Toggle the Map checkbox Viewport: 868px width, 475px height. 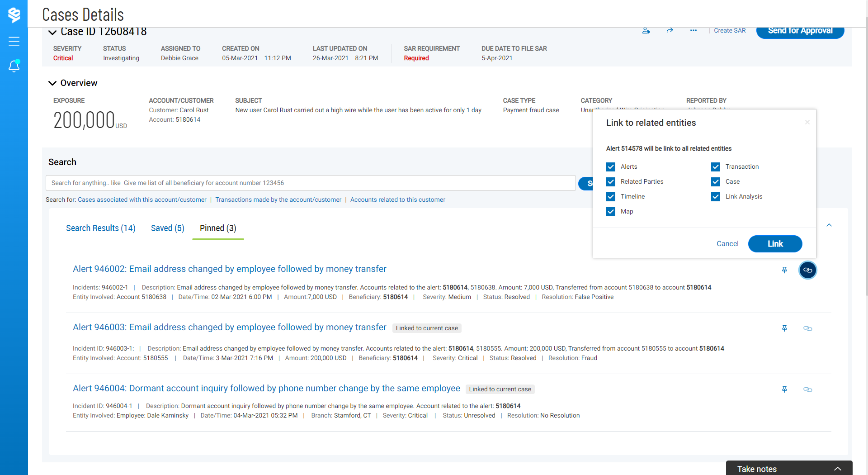(x=611, y=212)
